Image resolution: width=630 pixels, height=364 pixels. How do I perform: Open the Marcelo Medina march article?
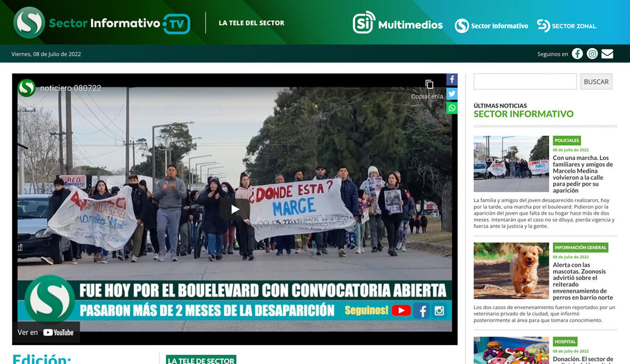[583, 175]
